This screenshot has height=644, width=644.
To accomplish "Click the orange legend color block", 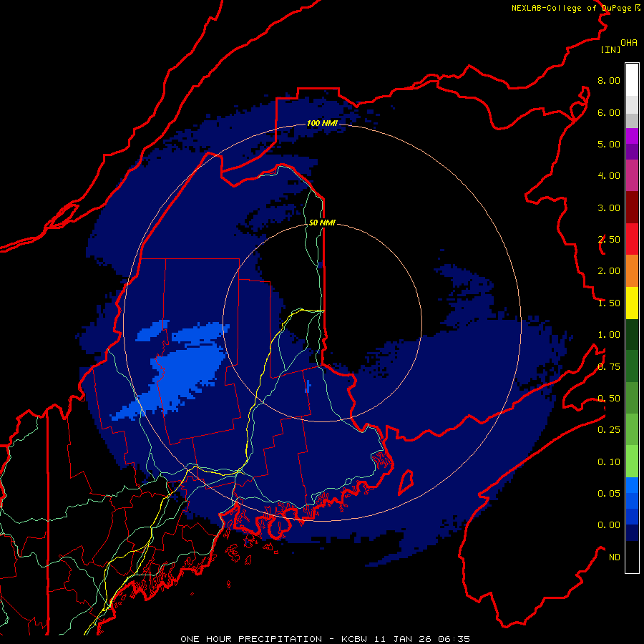I will 632,271.
